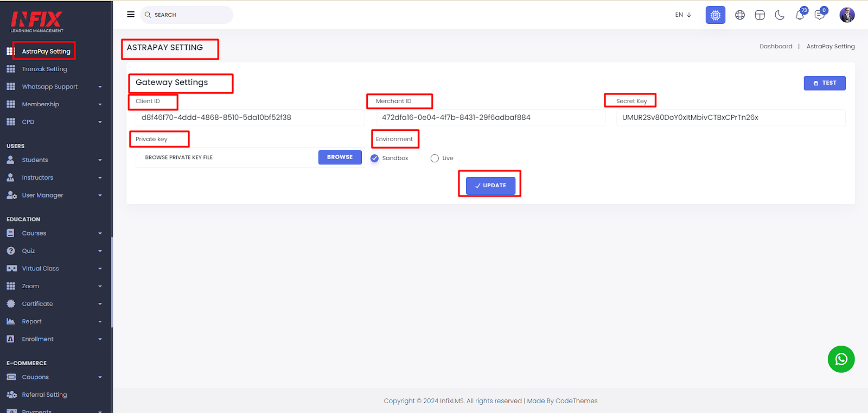Click the Instructors person icon
Image resolution: width=868 pixels, height=413 pixels.
pyautogui.click(x=11, y=177)
